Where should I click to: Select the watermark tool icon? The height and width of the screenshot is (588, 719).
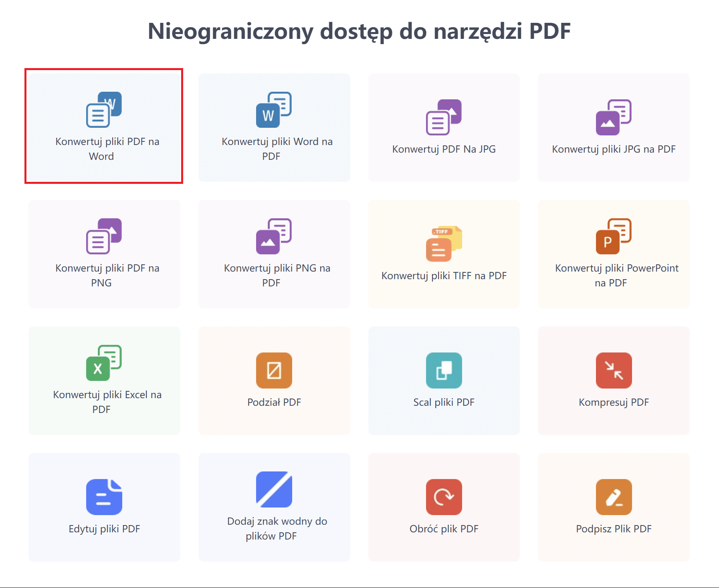point(274,489)
